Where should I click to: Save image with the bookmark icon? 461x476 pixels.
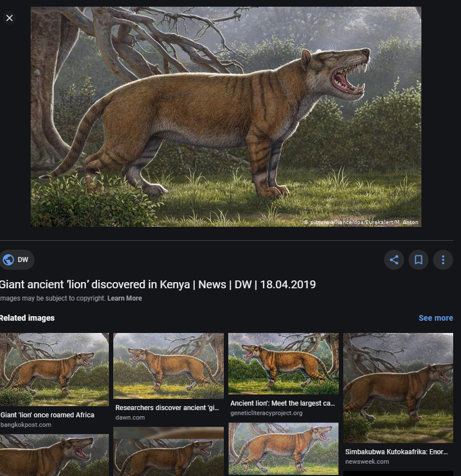(418, 260)
